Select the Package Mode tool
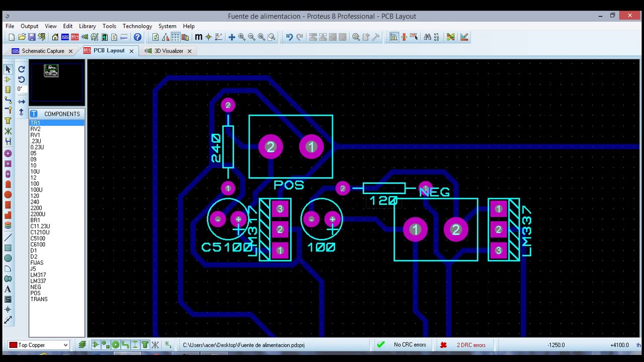This screenshot has width=644, height=362. point(8,89)
